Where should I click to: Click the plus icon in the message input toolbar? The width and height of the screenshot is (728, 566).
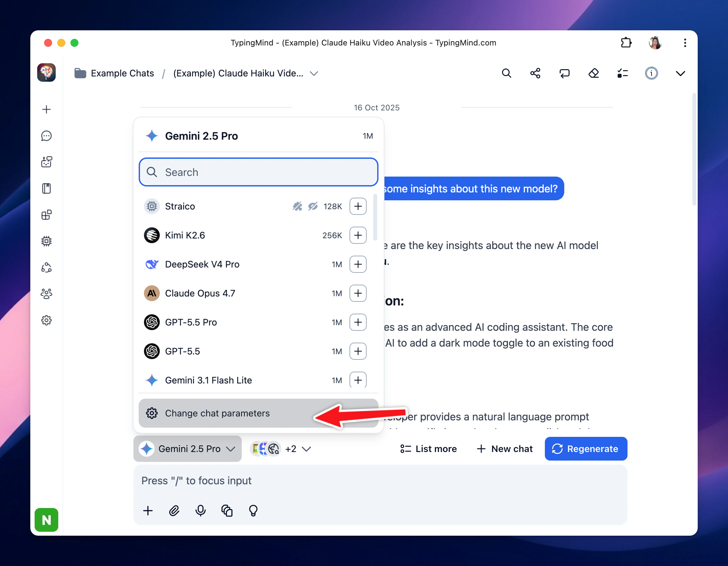coord(148,510)
